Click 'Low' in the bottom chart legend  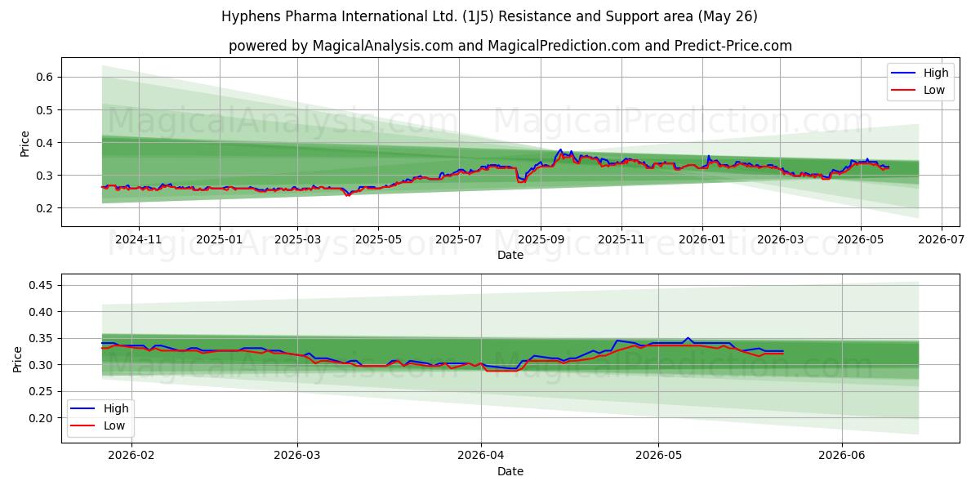(114, 425)
